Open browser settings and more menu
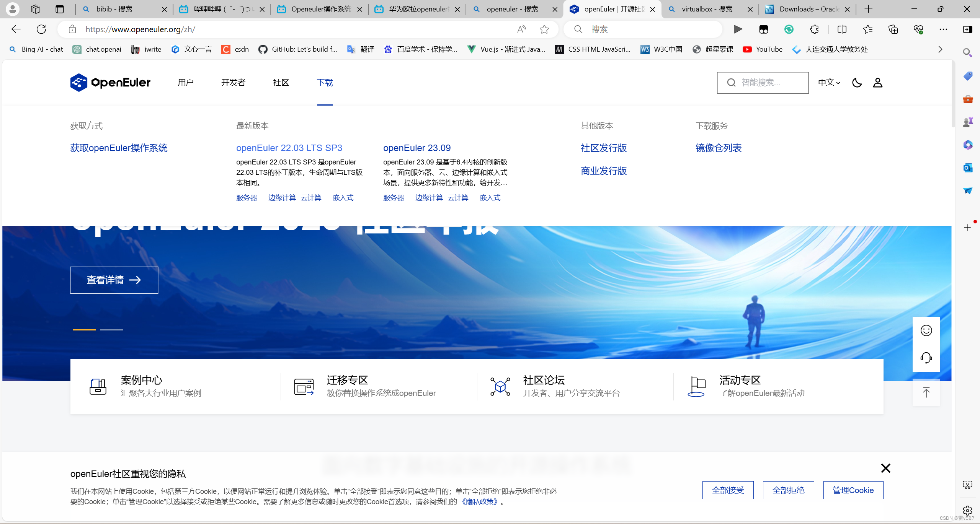980x524 pixels. [x=944, y=29]
